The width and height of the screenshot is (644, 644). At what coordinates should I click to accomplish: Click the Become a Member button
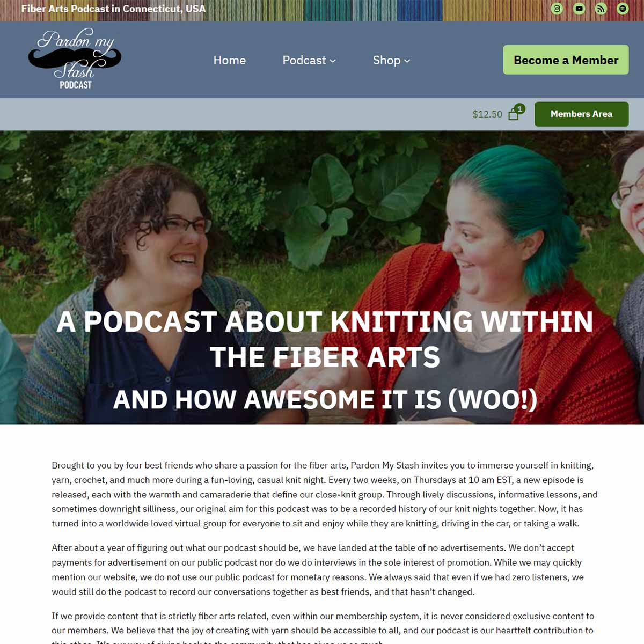point(566,60)
